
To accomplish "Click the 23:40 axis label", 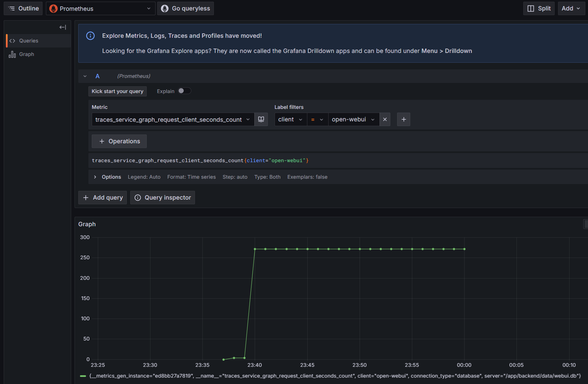I will pos(255,365).
